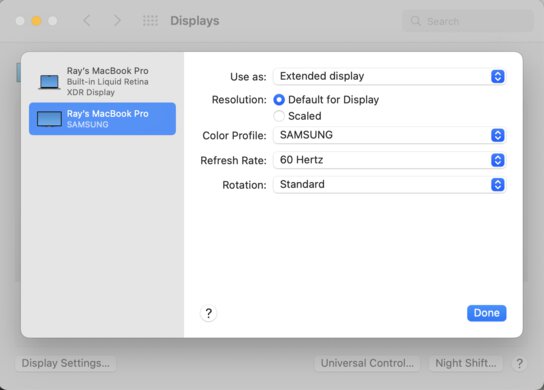Screen dimensions: 544x390
Task: Open the Color Profile dropdown showing SAMSUNG
Action: [x=389, y=135]
